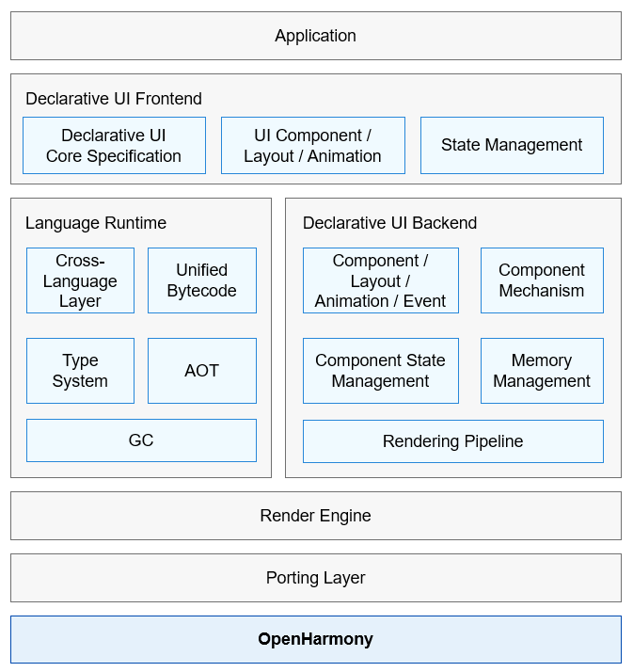
Task: Click the Render Engine layer
Action: [316, 516]
